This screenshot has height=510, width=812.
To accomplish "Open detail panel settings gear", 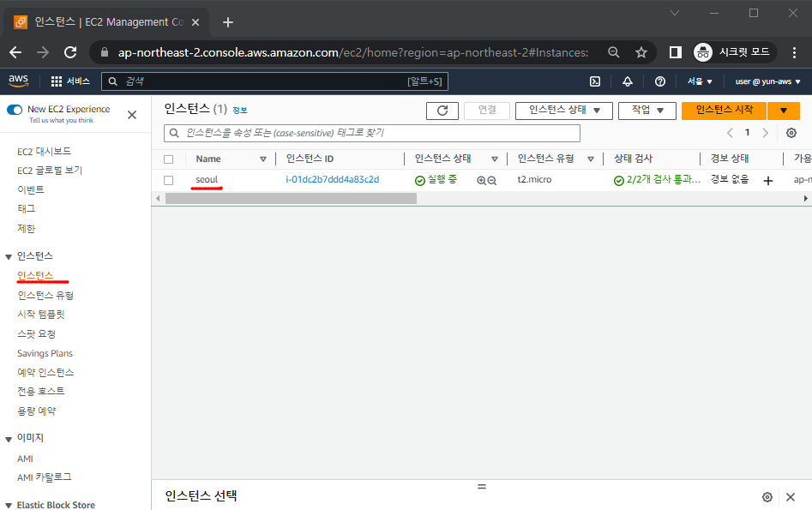I will tap(767, 497).
